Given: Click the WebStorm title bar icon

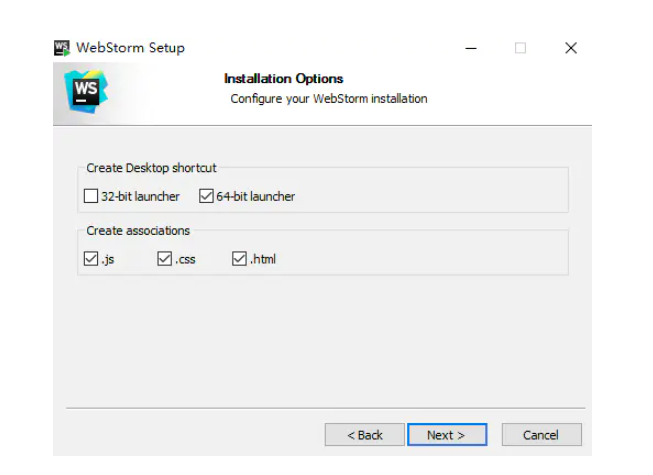Looking at the screenshot, I should coord(62,48).
